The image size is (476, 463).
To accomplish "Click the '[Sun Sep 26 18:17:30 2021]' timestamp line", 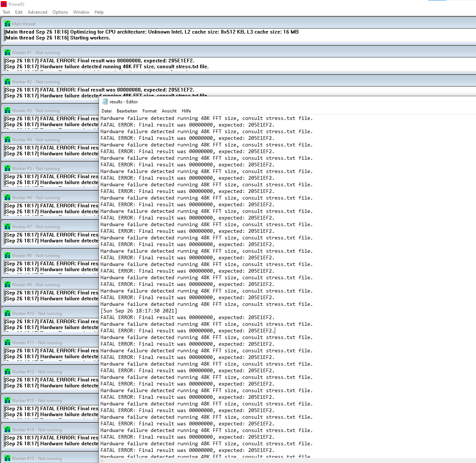I will [139, 311].
